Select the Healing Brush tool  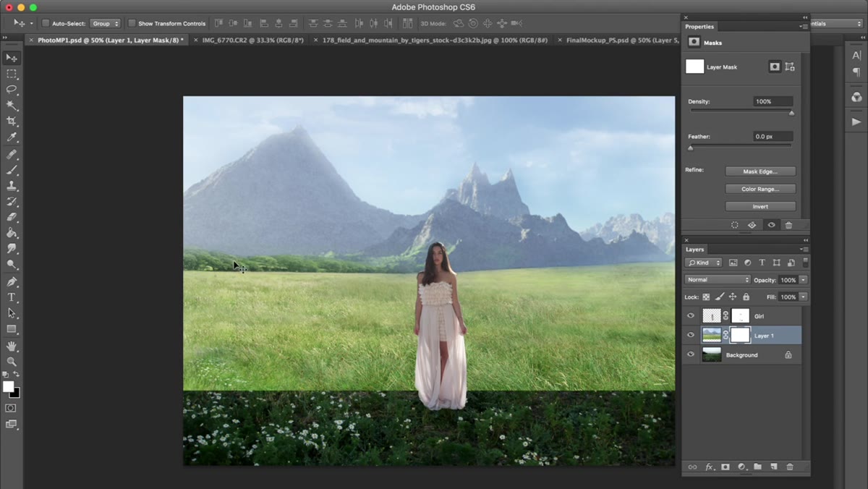pyautogui.click(x=12, y=154)
